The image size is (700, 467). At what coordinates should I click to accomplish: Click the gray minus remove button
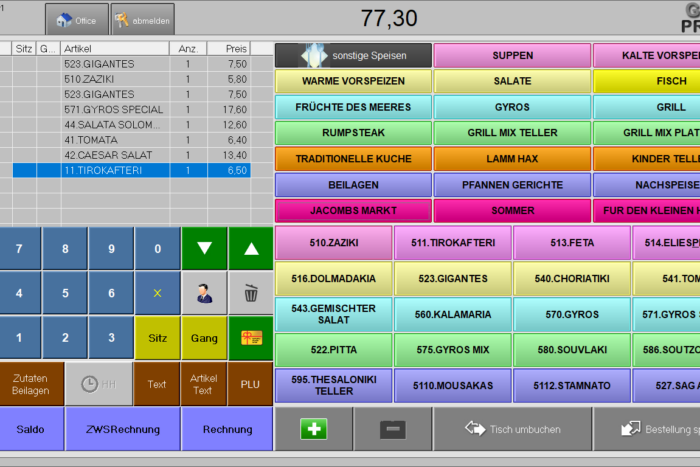coord(393,429)
